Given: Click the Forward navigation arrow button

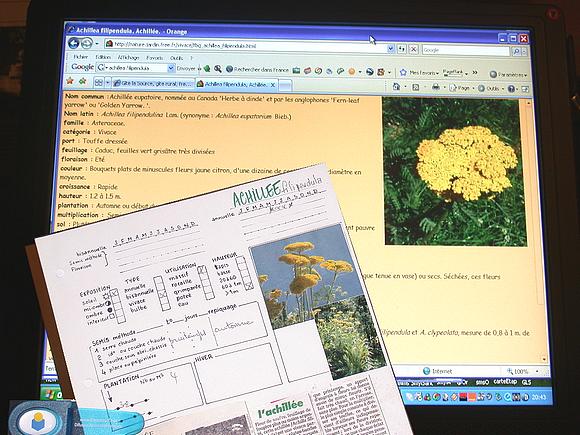Looking at the screenshot, I should [87, 44].
